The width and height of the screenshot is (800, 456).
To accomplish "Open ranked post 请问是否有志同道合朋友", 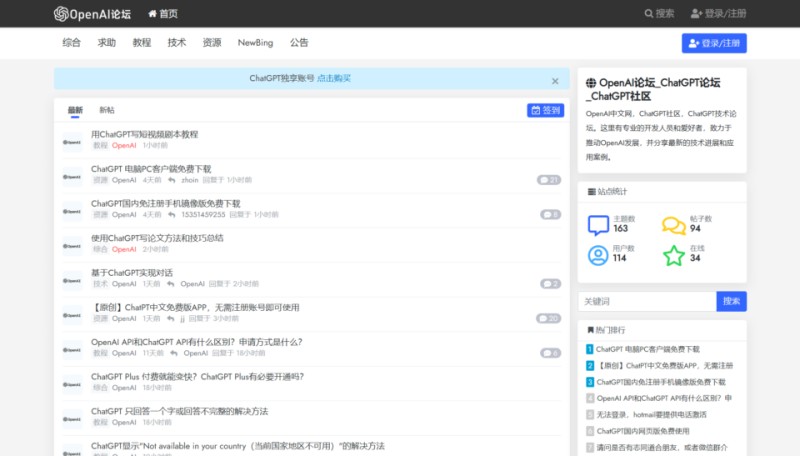I will 662,448.
